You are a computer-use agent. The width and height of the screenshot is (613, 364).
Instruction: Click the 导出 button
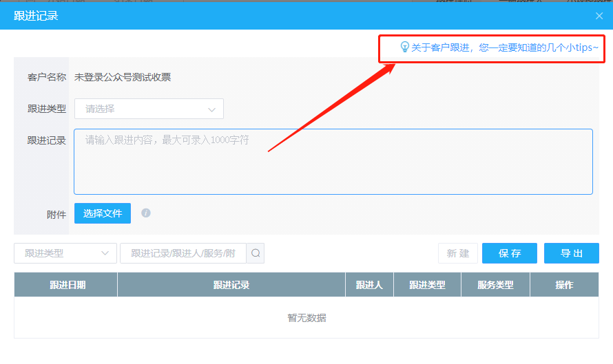pyautogui.click(x=572, y=253)
